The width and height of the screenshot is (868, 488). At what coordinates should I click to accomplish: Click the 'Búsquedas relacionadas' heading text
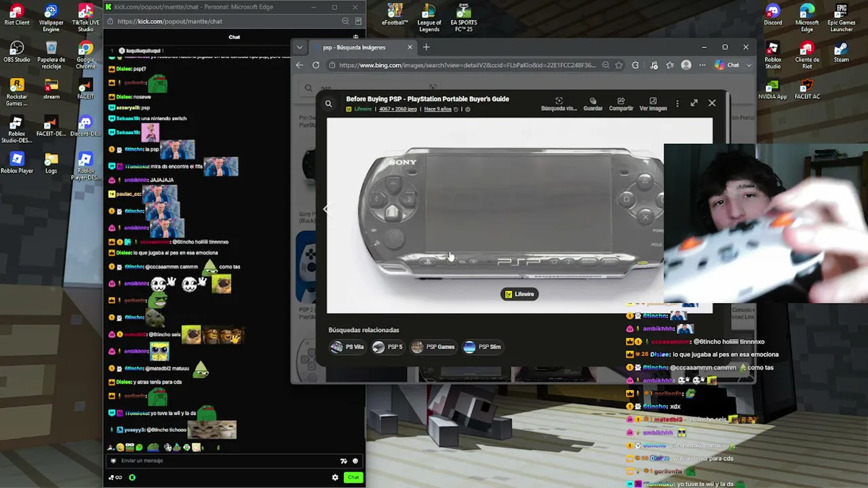[x=363, y=330]
